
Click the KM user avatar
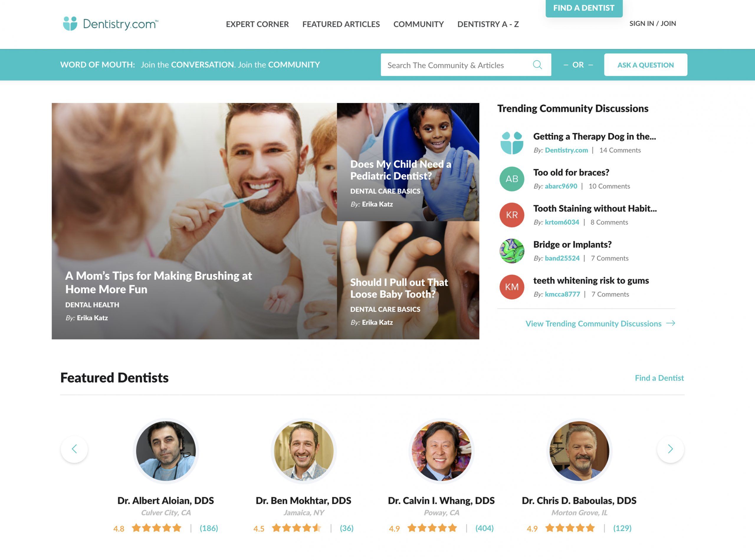512,287
